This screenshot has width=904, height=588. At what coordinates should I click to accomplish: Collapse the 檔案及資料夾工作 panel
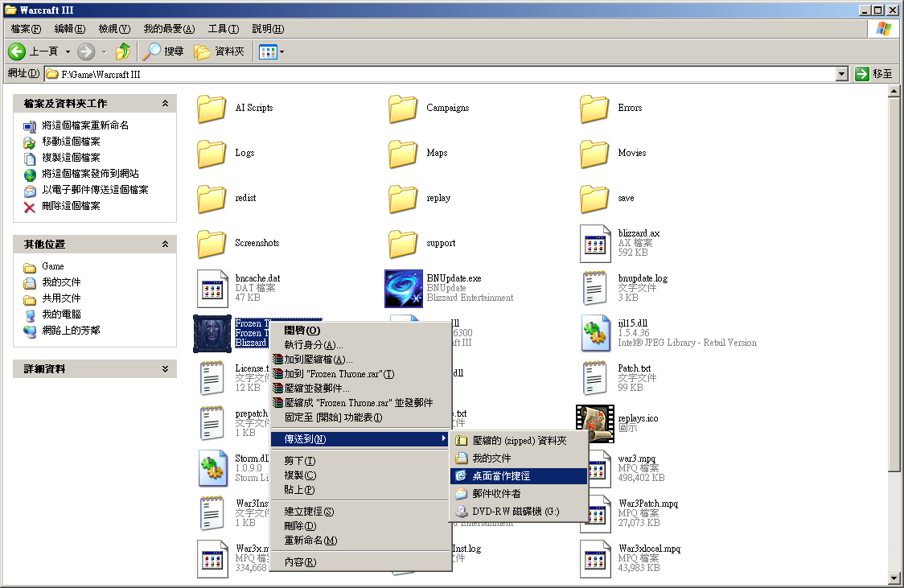click(x=165, y=104)
